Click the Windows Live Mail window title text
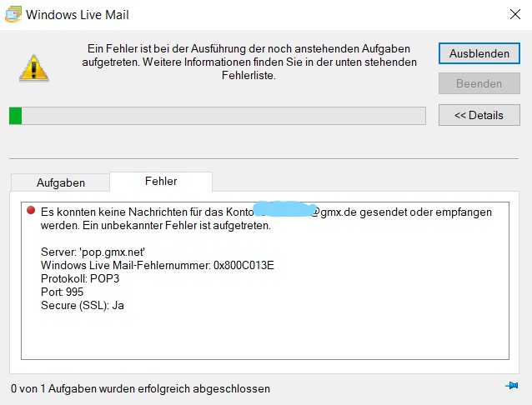 tap(78, 15)
